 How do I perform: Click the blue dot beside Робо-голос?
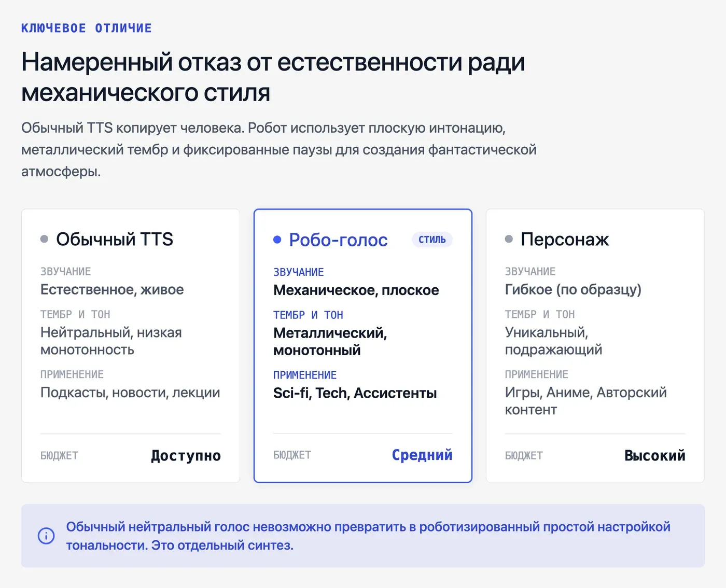pyautogui.click(x=277, y=240)
